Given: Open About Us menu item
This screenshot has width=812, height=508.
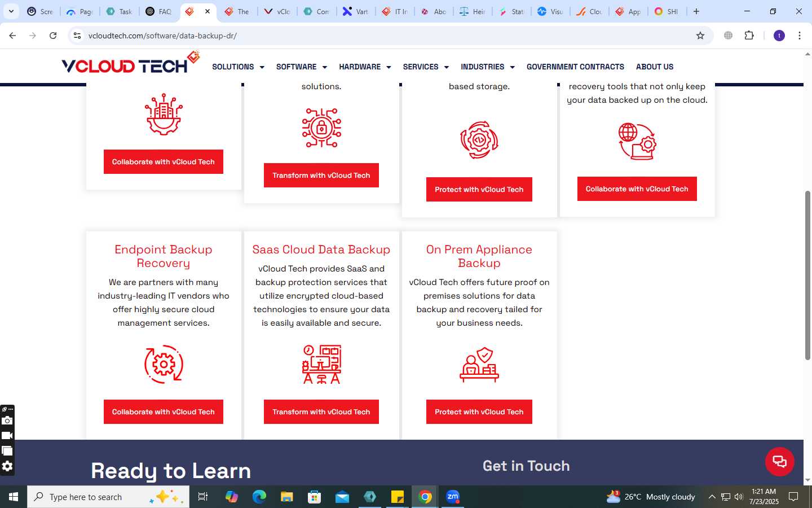Looking at the screenshot, I should click(x=655, y=67).
